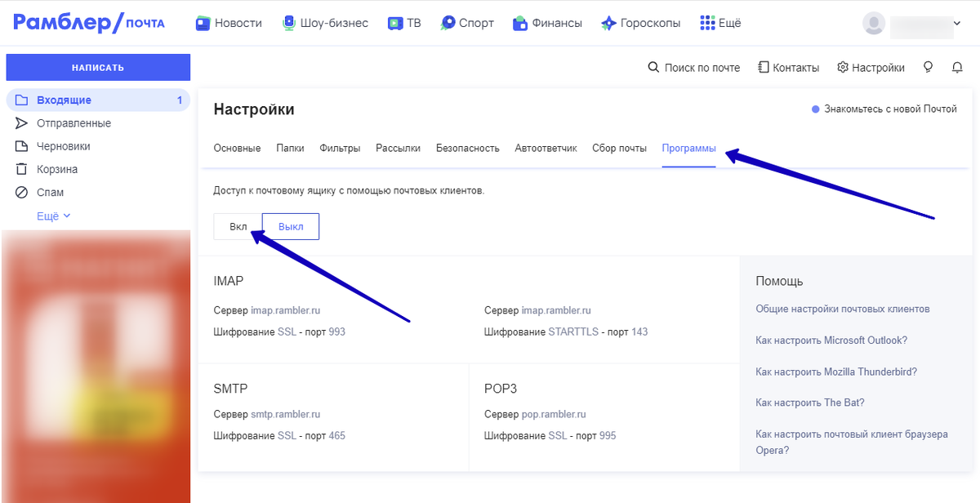Click the Корзина trash icon
The height and width of the screenshot is (503, 980).
coord(22,169)
